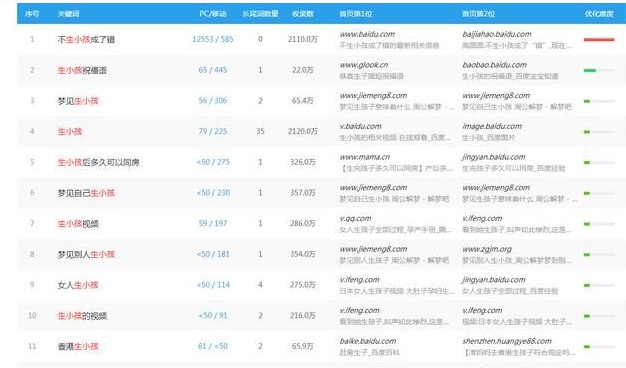Click the difficulty bar for 香港生小孩
This screenshot has height=368, width=626.
(599, 347)
